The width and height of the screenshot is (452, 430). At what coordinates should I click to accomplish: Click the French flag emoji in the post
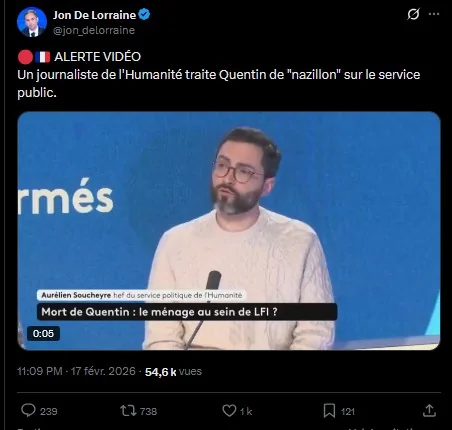pos(43,57)
